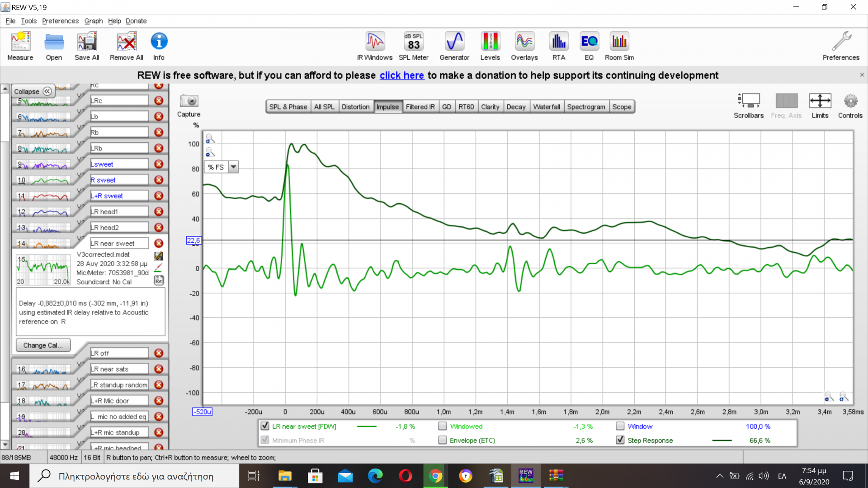
Task: Open the Graph menu
Action: 94,21
